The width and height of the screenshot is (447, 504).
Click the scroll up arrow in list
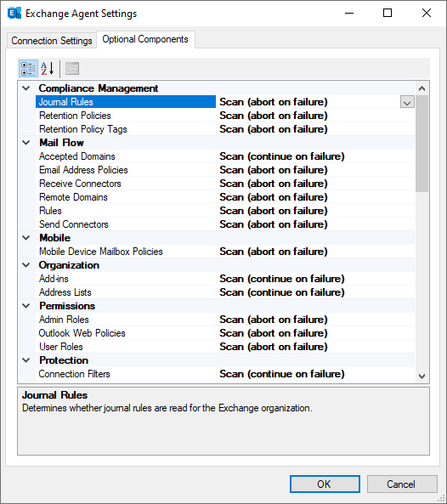(x=422, y=88)
